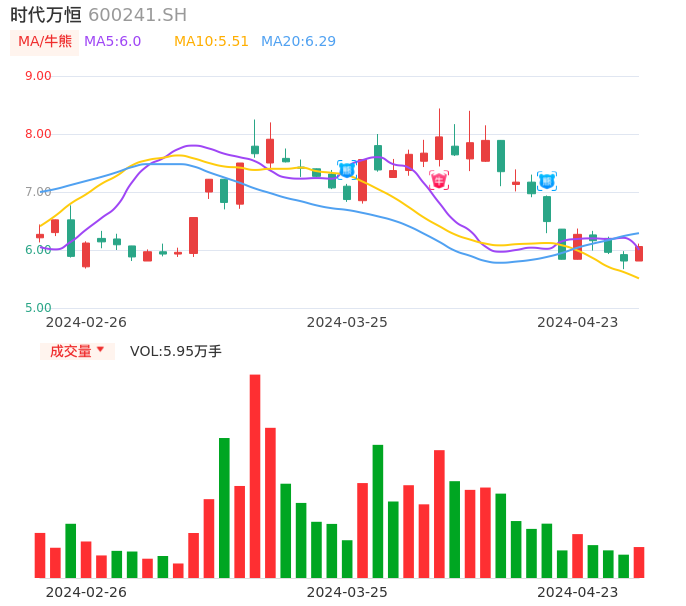686x606 pixels.
Task: Click the bear marker icon near March 25
Action: point(347,170)
